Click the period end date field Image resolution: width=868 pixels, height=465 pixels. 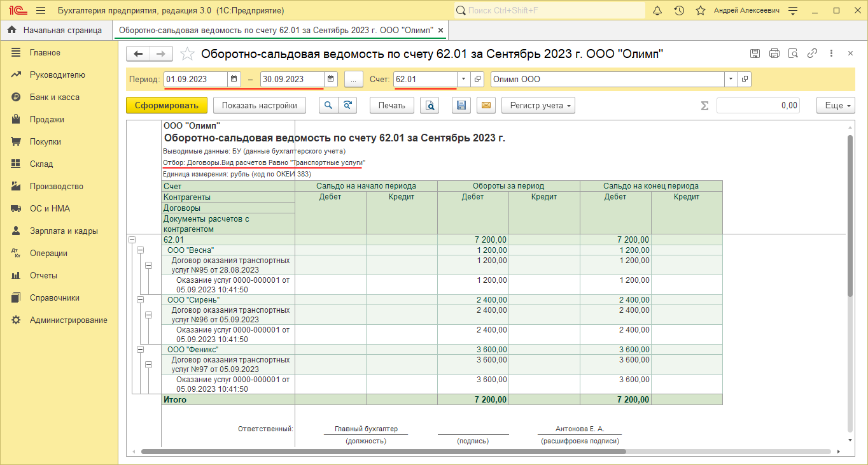(x=292, y=79)
